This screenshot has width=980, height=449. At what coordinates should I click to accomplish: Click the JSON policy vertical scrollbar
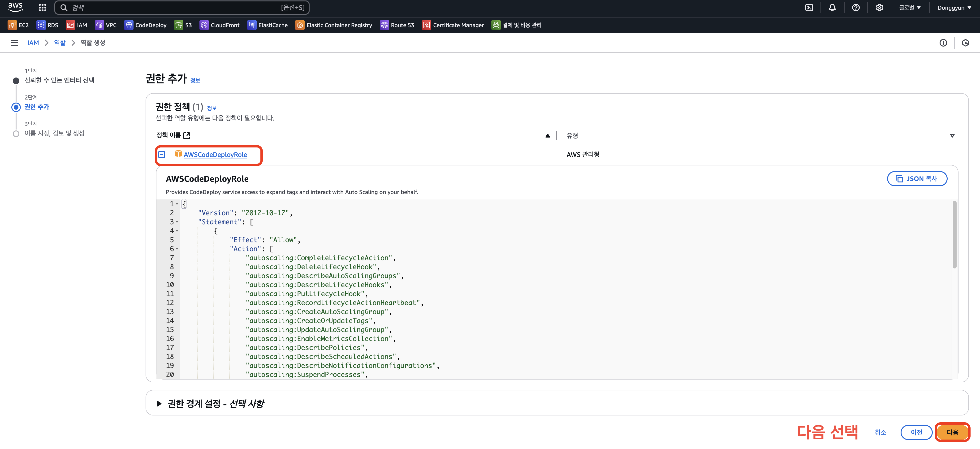[954, 235]
